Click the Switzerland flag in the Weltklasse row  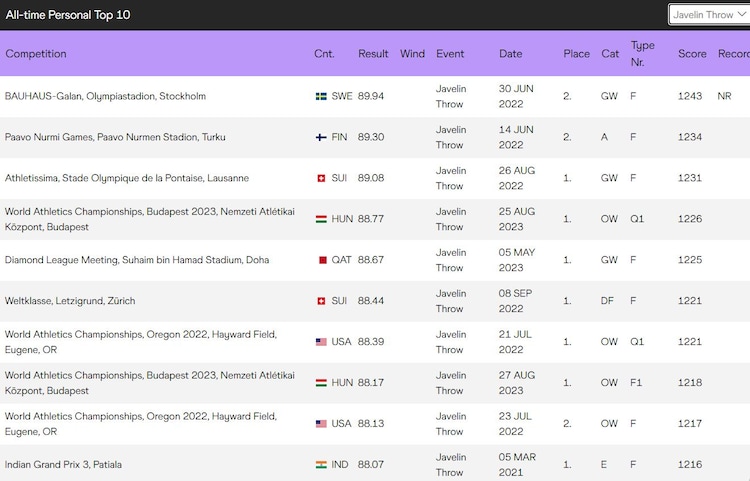321,301
